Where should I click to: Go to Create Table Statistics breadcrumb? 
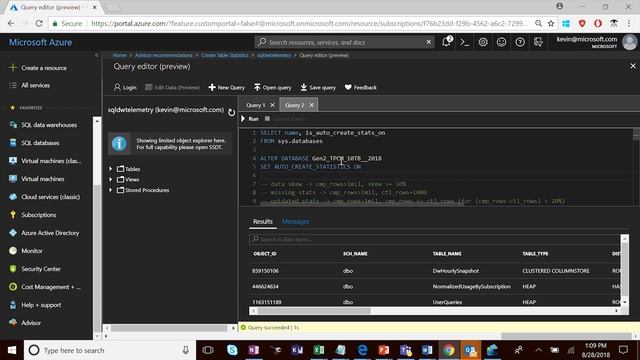coord(224,55)
